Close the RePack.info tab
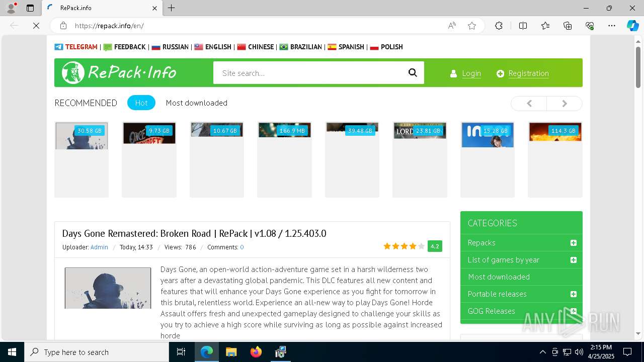The width and height of the screenshot is (644, 362). 154,8
